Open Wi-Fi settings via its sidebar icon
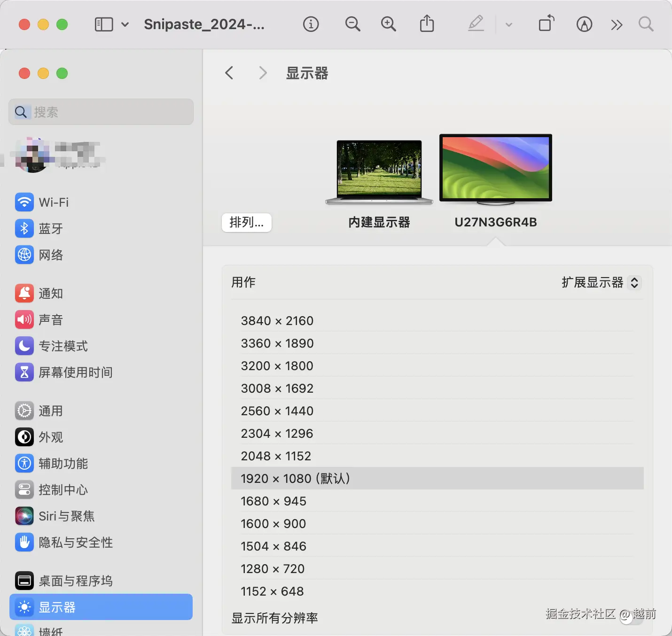Image resolution: width=672 pixels, height=636 pixels. tap(24, 202)
